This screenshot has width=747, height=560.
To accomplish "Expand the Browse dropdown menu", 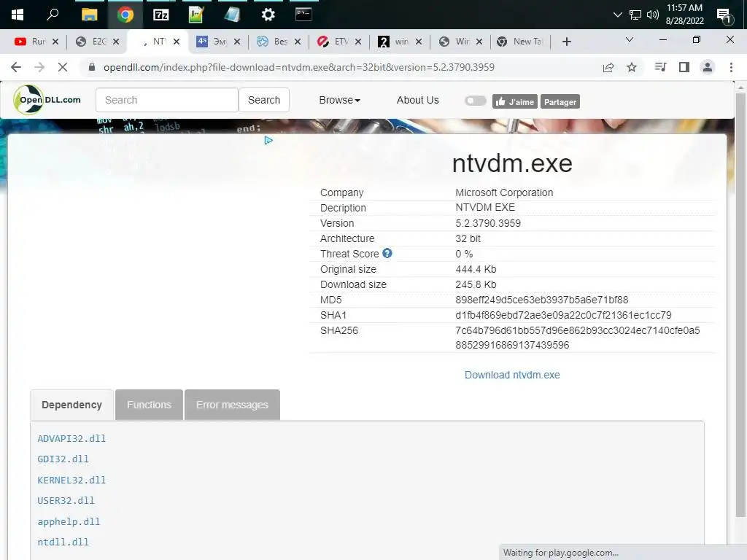I will 339,100.
